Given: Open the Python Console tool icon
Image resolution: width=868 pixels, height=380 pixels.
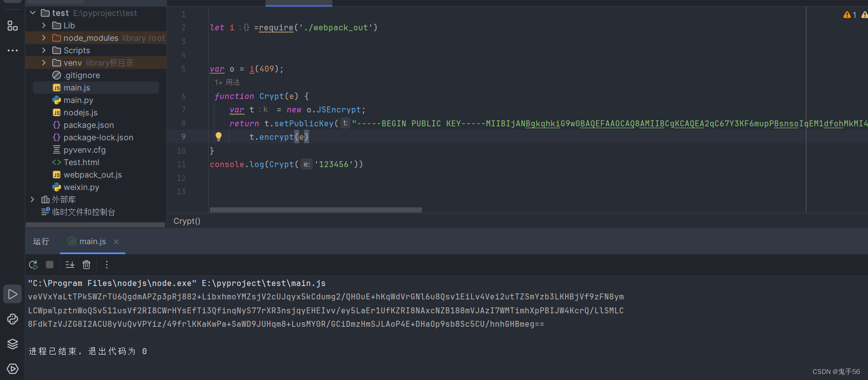Looking at the screenshot, I should point(12,319).
